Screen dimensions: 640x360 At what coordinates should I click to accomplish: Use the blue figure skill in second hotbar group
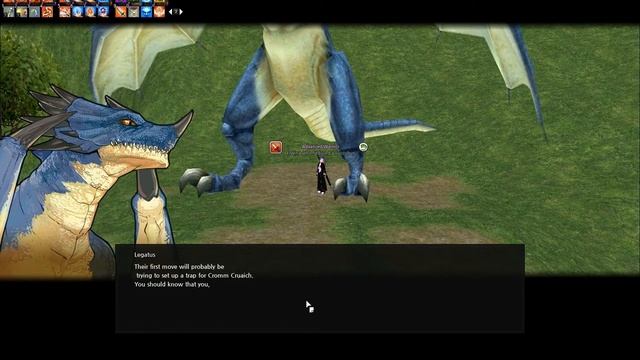pos(78,12)
